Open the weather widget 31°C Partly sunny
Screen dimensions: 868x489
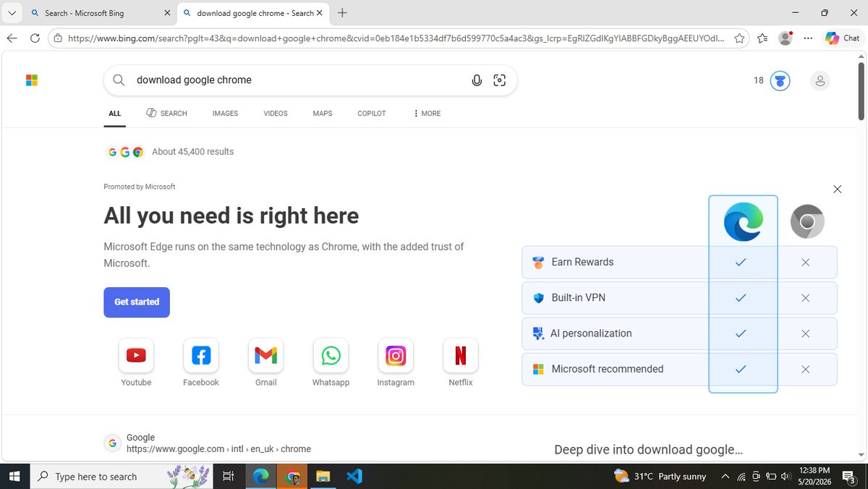point(660,477)
